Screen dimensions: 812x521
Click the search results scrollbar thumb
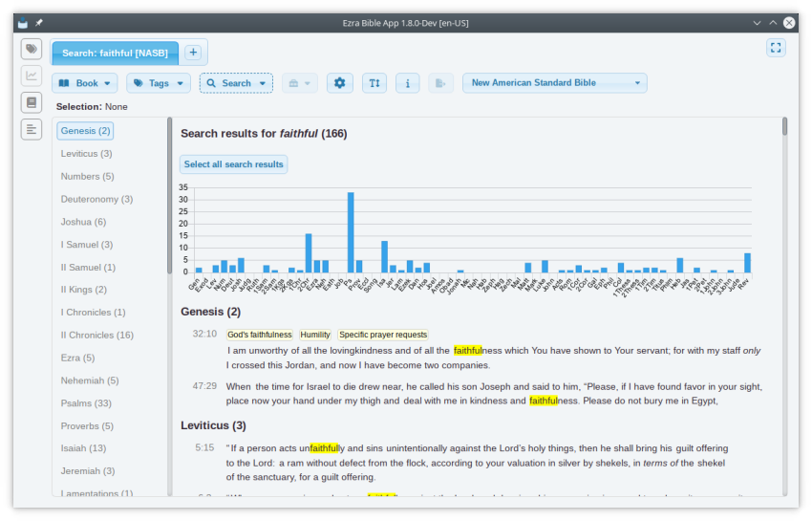tap(784, 126)
